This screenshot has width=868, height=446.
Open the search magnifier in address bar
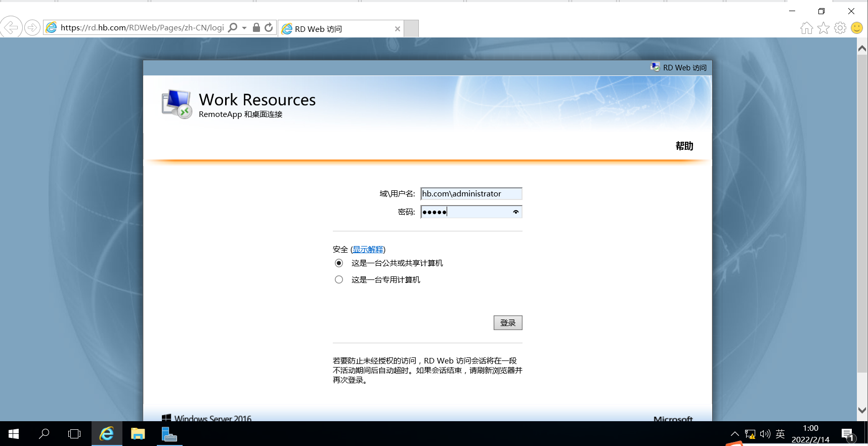tap(233, 27)
